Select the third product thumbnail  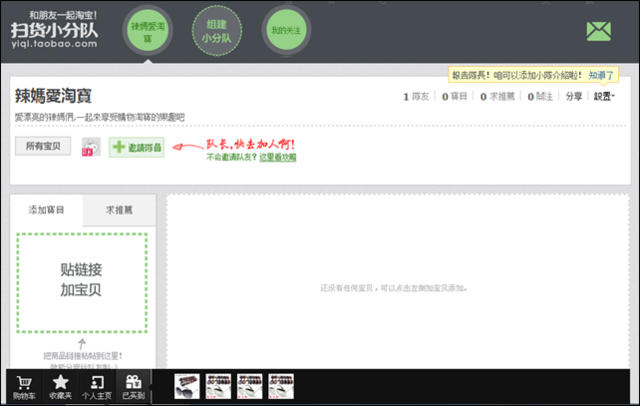(x=250, y=386)
